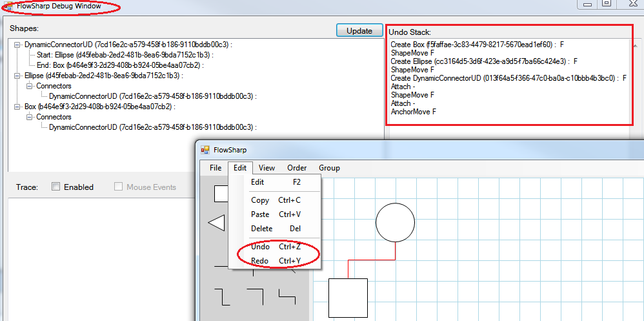Select 'Create Ellipse (cc3164d5...' undo stack entry

coord(484,61)
